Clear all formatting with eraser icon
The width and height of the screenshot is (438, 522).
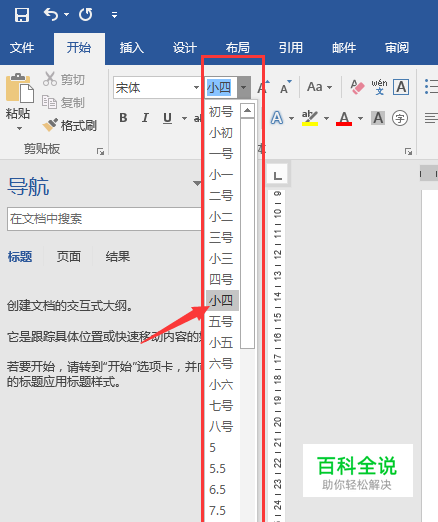pos(357,87)
